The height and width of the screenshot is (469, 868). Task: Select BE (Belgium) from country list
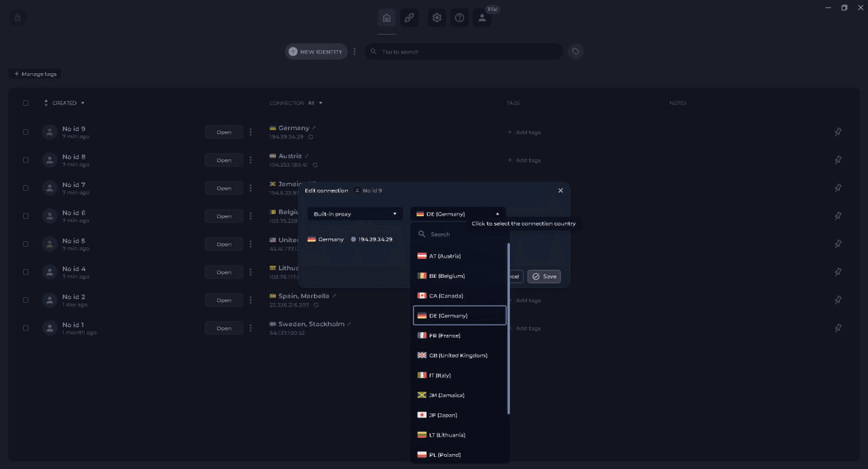click(460, 276)
